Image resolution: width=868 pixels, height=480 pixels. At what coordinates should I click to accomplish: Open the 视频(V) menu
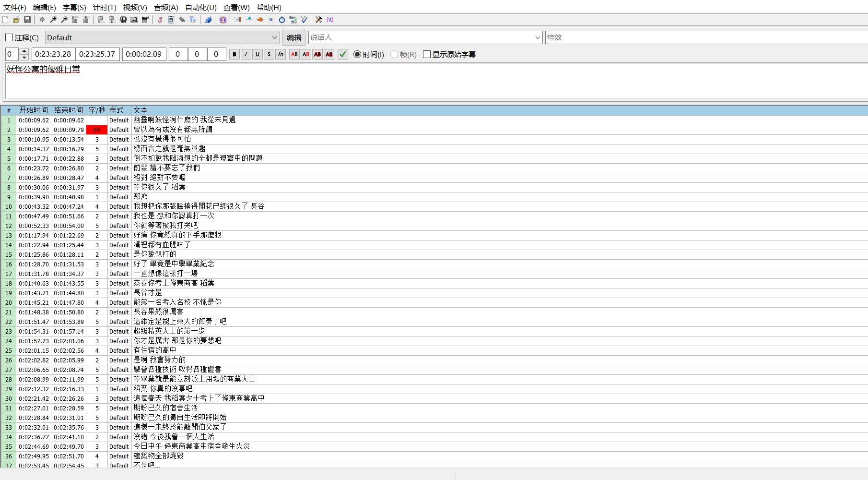135,8
